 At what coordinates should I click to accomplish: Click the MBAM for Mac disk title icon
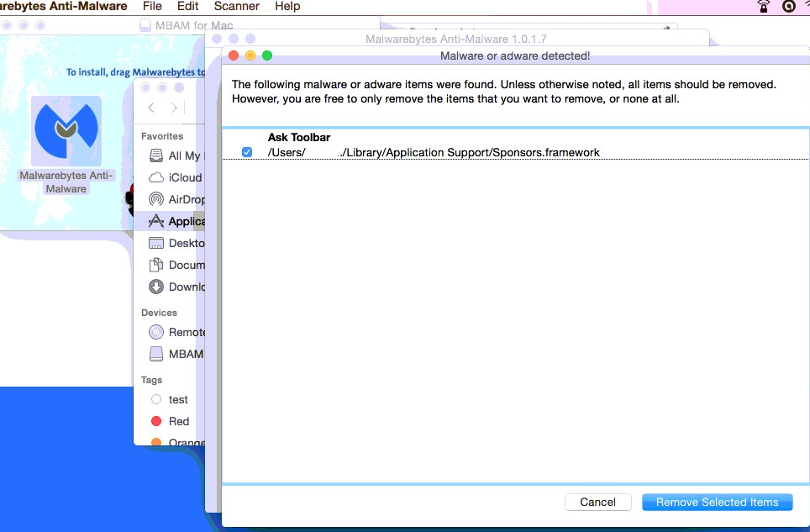[x=145, y=25]
